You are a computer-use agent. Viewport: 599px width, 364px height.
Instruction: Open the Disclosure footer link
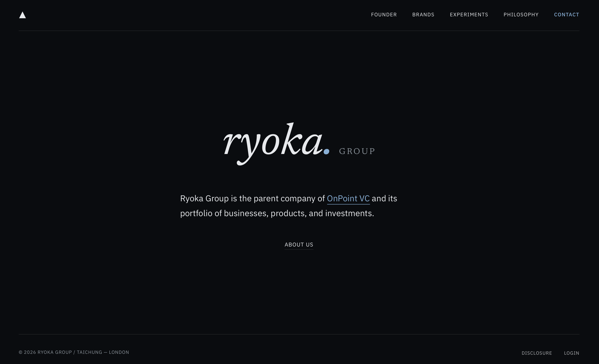click(537, 353)
